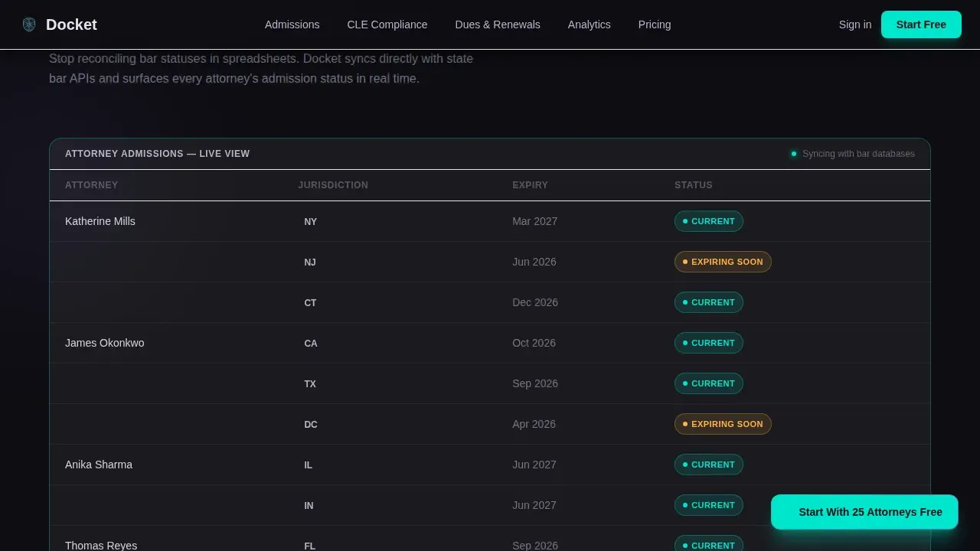Click EXPIRING SOON badge in NJ row
This screenshot has height=551, width=980.
pyautogui.click(x=723, y=262)
